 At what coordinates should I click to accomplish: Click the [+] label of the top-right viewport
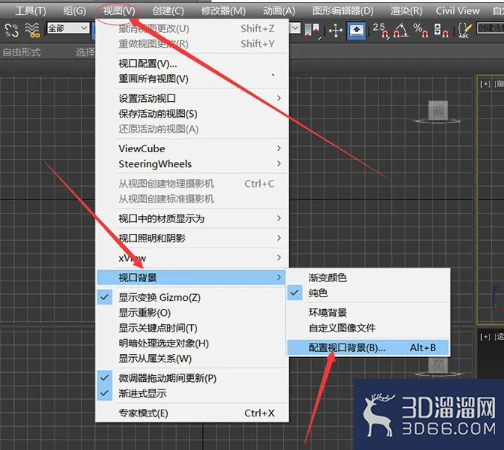[485, 84]
